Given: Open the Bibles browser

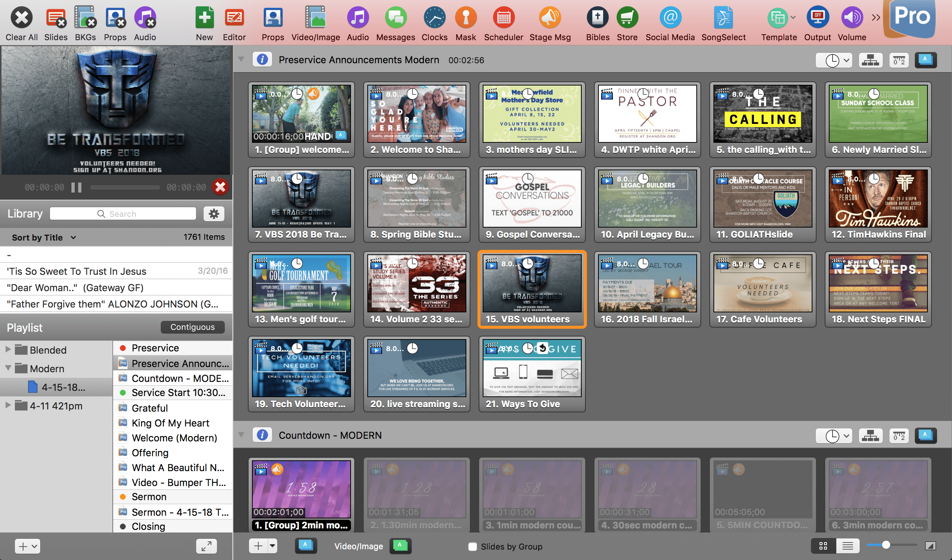Looking at the screenshot, I should pos(598,18).
